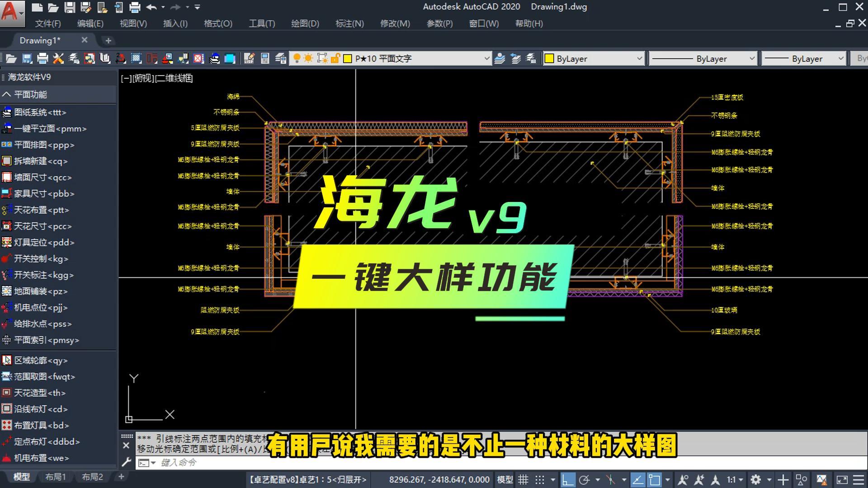Click the Layer Previous icon

coord(515,58)
